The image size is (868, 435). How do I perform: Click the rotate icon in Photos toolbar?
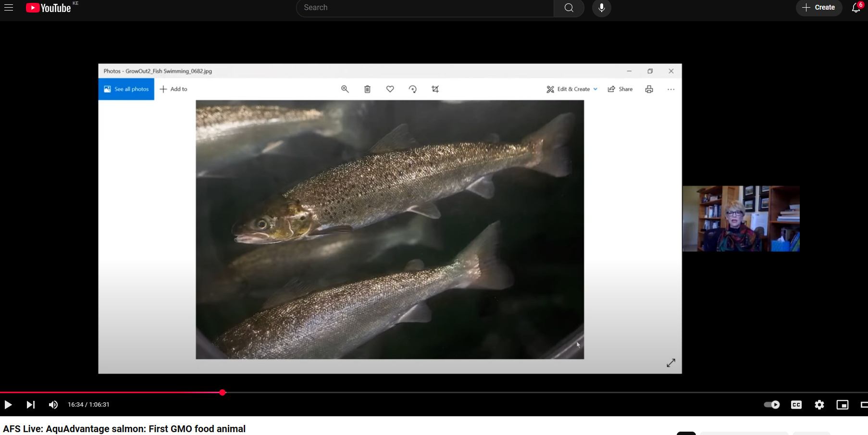[x=412, y=89]
